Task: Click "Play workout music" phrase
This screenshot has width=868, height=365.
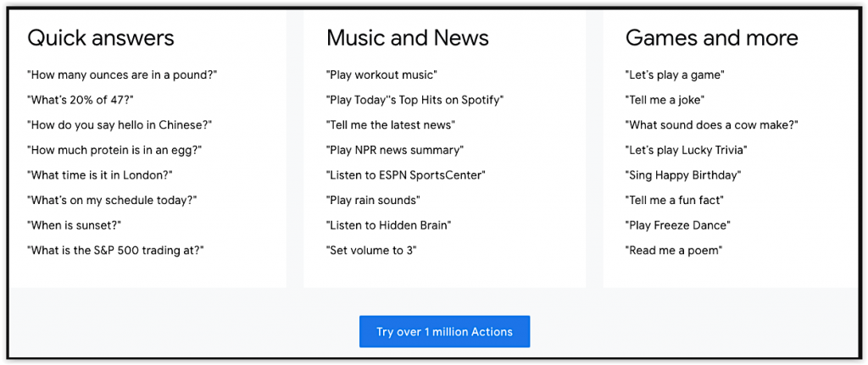Action: tap(382, 75)
